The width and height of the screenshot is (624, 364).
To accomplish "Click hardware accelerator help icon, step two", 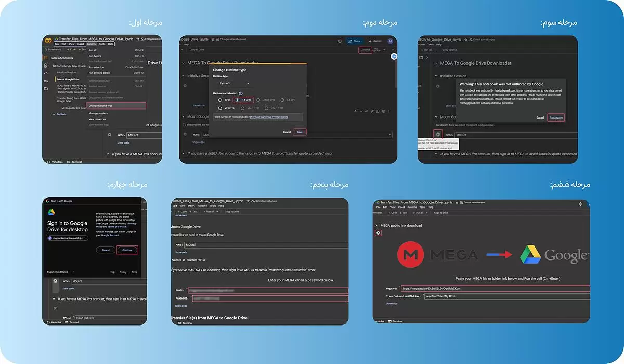I will pyautogui.click(x=241, y=93).
